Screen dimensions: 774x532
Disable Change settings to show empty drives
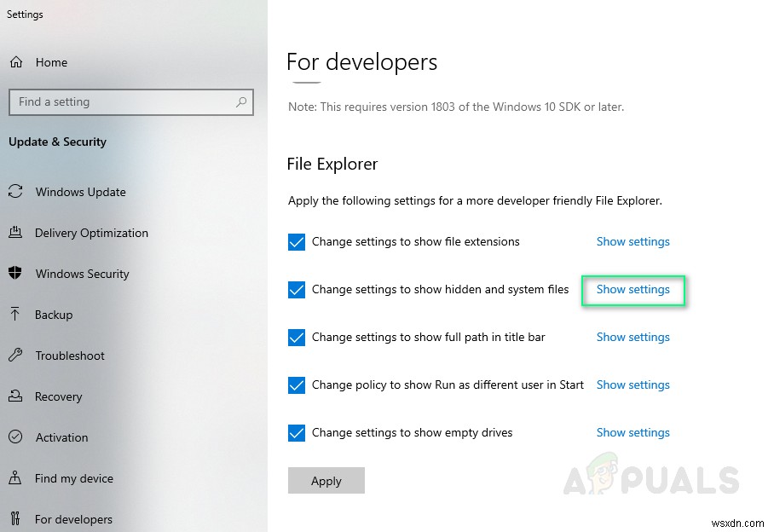tap(297, 433)
